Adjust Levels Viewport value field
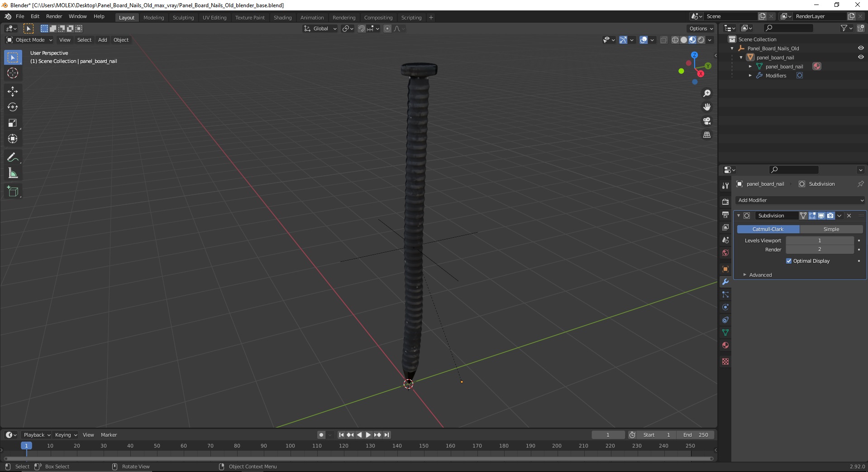This screenshot has height=472, width=868. (x=820, y=241)
